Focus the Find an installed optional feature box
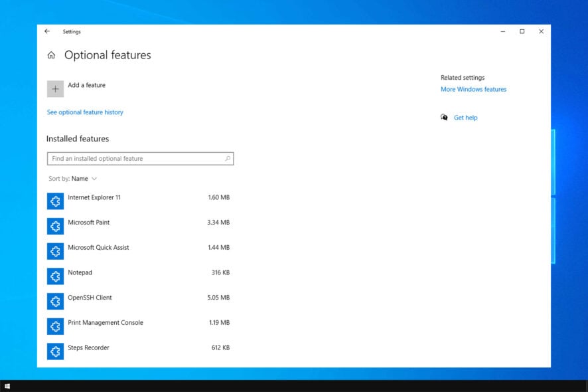The width and height of the screenshot is (588, 392). click(140, 158)
